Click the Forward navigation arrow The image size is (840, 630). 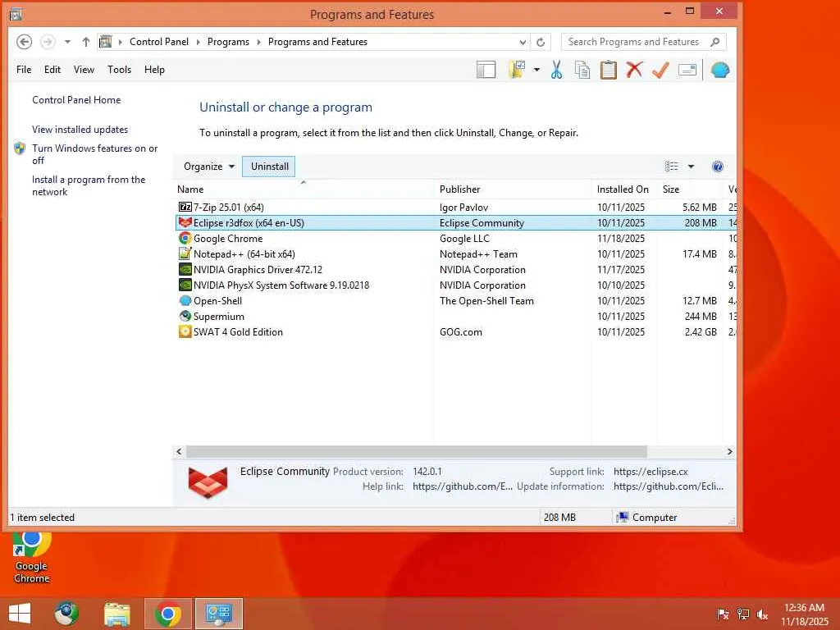48,42
